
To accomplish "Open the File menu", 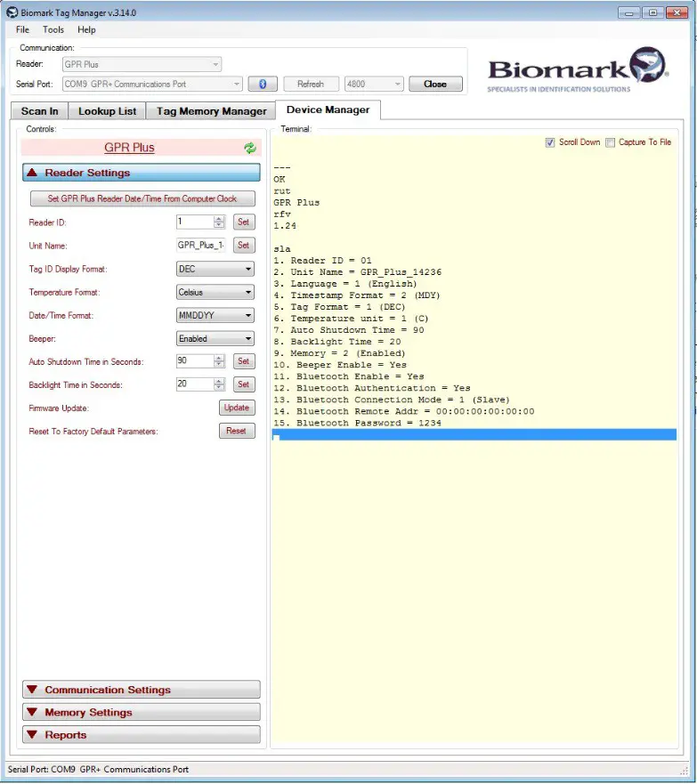I will [22, 29].
